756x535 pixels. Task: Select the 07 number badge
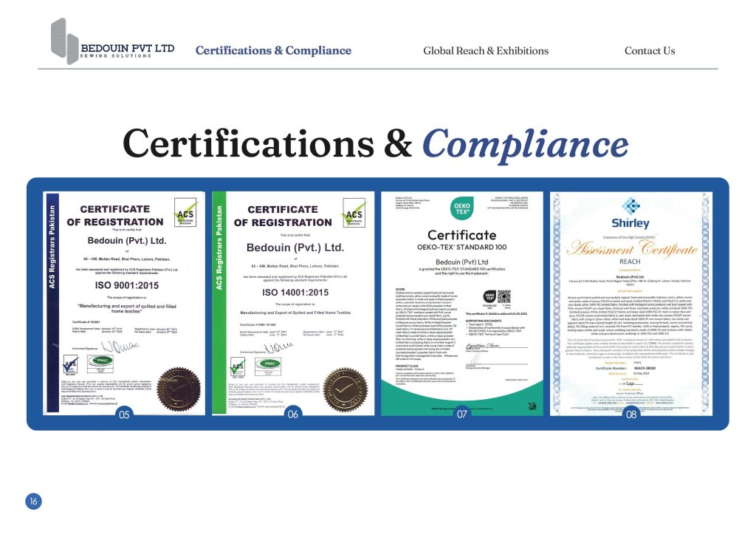(462, 415)
